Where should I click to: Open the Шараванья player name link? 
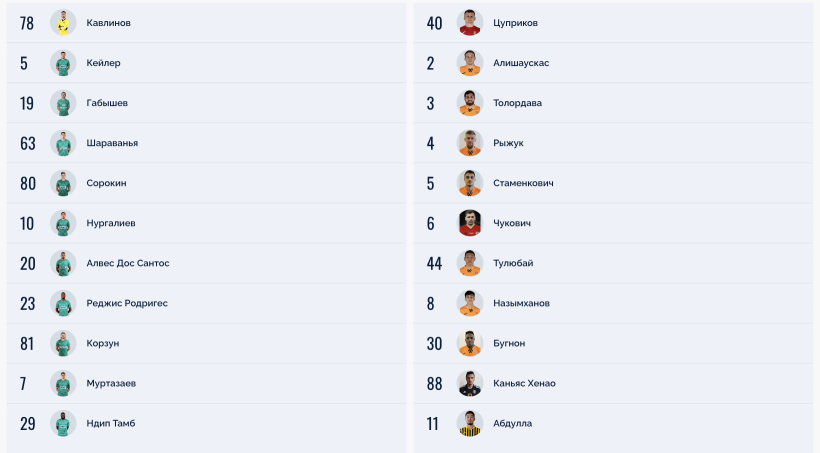click(112, 143)
